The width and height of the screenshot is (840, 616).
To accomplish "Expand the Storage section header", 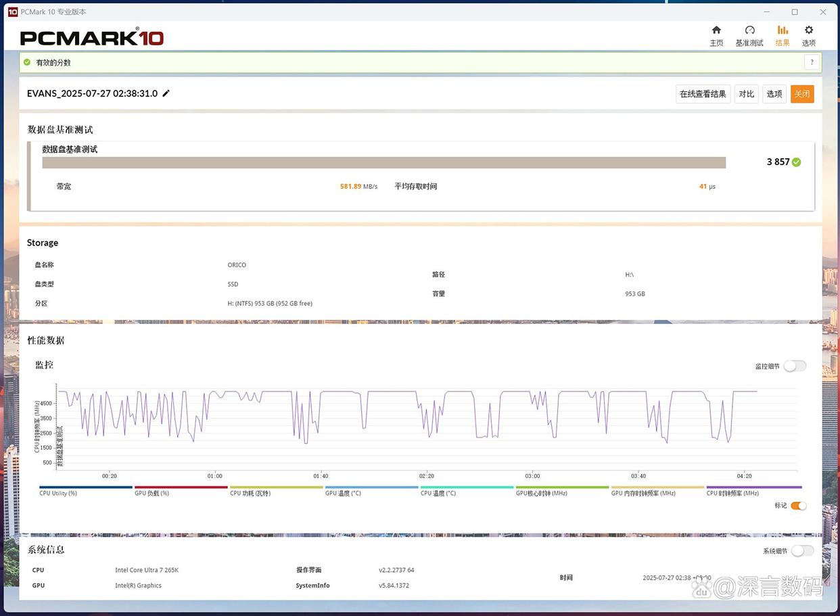I will point(43,243).
